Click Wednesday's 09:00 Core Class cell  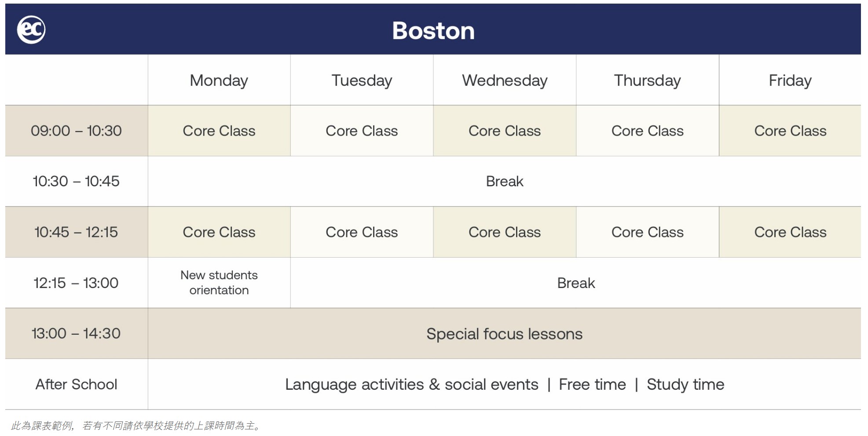pos(505,131)
